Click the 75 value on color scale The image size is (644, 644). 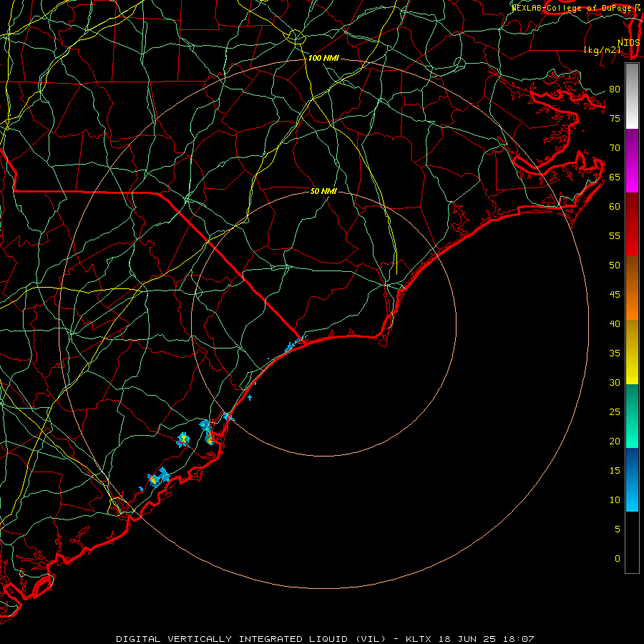tap(615, 118)
